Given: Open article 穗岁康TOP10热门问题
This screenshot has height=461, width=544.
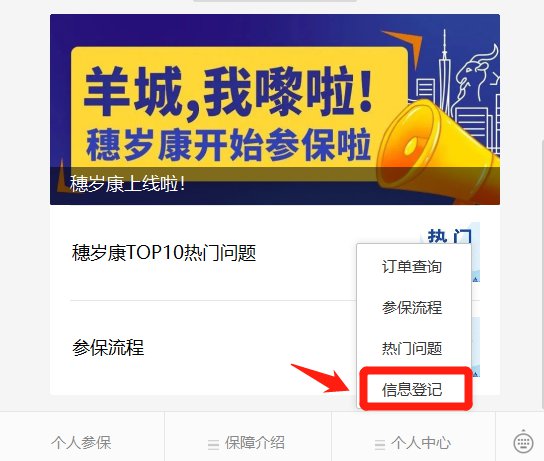Looking at the screenshot, I should (164, 253).
